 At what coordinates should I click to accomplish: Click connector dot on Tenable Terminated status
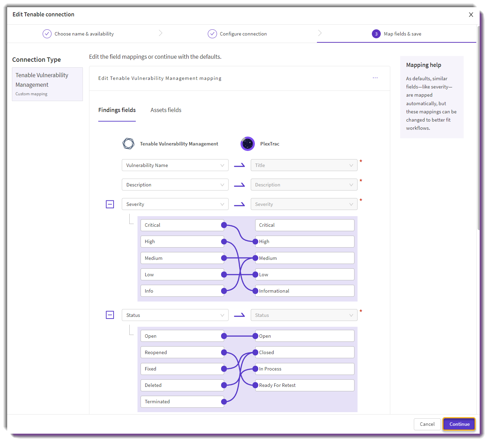coord(224,402)
